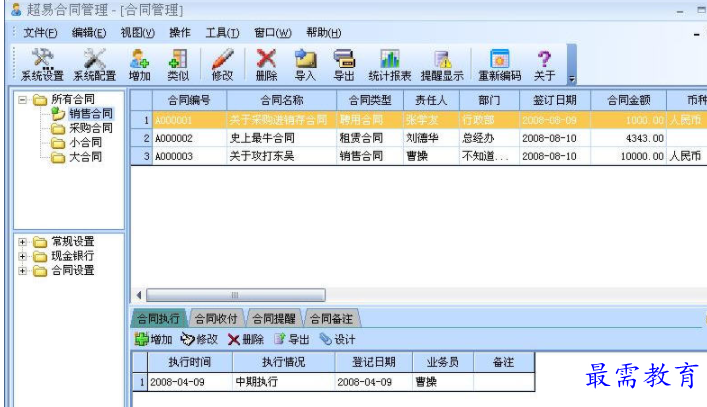Open 统计报表 chart icon
This screenshot has height=407, width=707.
click(x=389, y=62)
